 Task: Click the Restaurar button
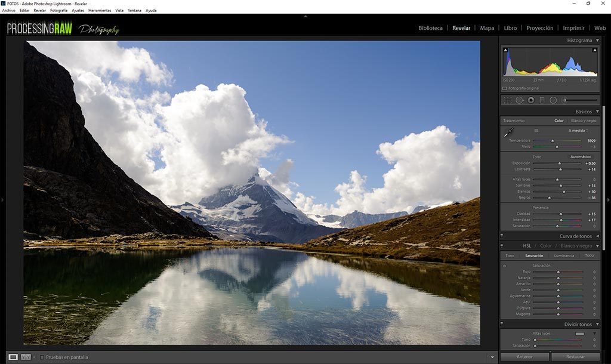tap(575, 357)
